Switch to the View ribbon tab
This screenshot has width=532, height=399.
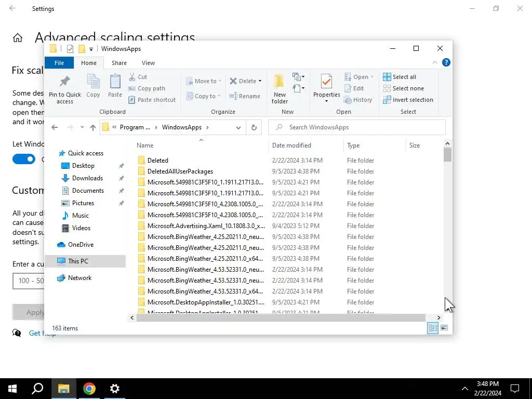click(148, 63)
